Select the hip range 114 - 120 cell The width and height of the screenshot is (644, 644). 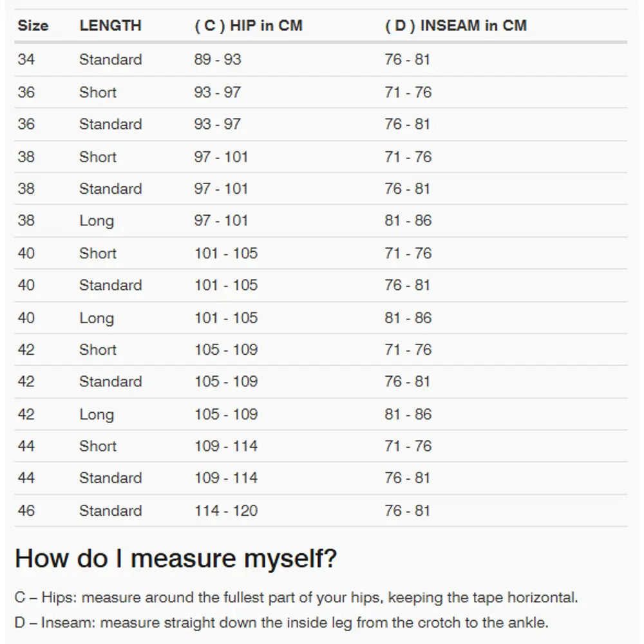click(226, 511)
